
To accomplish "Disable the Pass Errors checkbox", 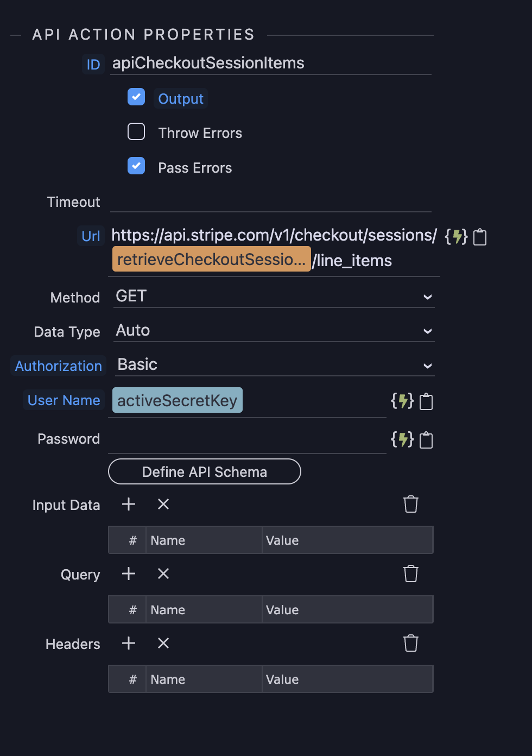I will click(136, 166).
